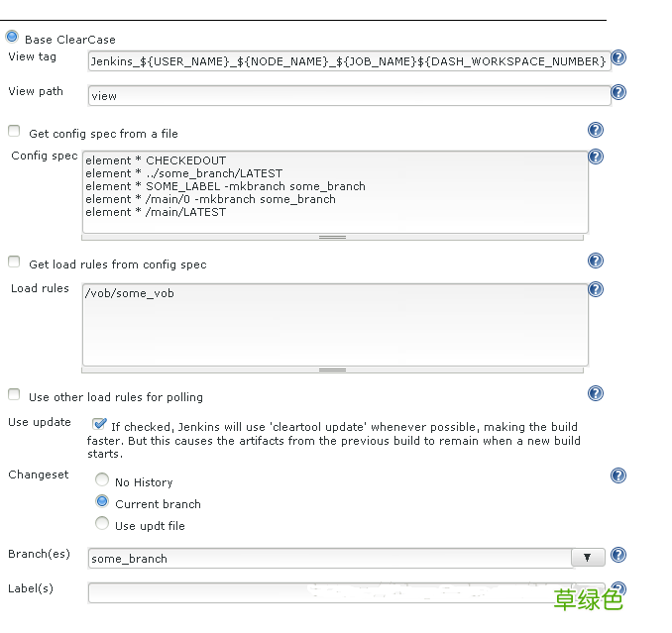Click help icon beside View path field

618,92
